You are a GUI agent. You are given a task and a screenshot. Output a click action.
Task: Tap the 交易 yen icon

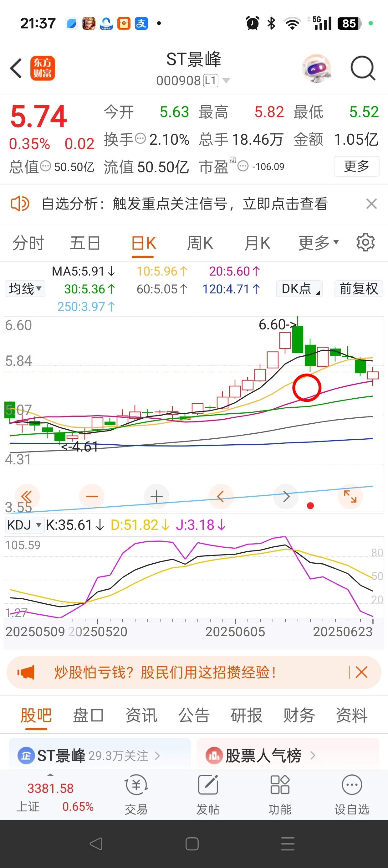(136, 785)
